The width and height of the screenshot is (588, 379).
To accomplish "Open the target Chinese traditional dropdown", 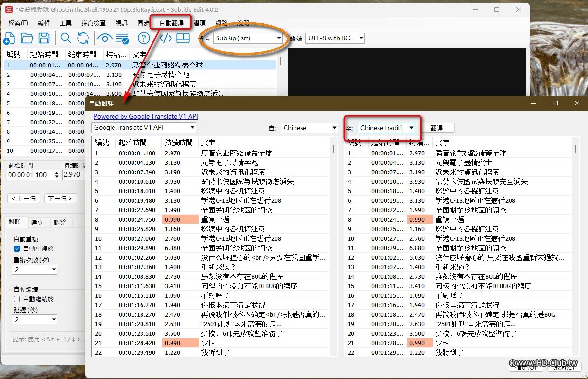I will 387,127.
